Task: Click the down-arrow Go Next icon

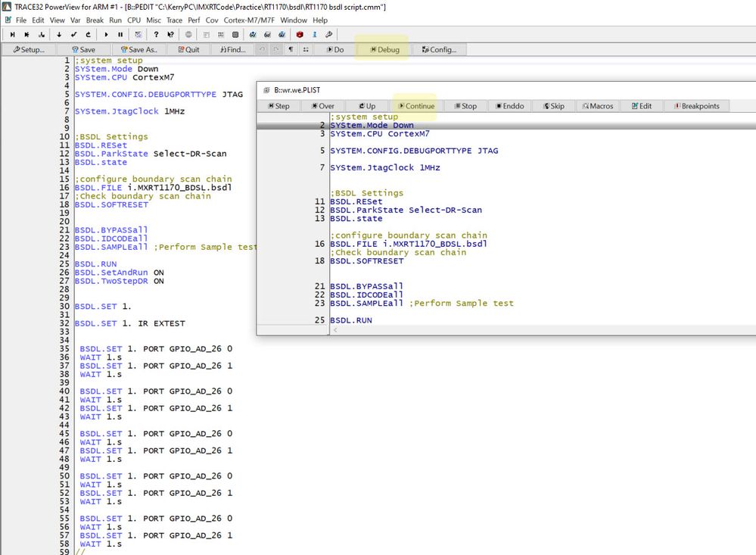Action: tap(59, 35)
